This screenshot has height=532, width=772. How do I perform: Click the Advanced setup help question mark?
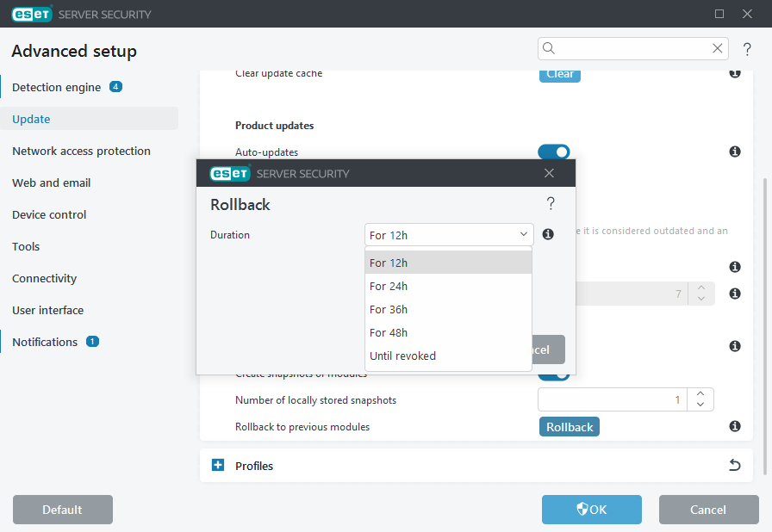coord(747,49)
